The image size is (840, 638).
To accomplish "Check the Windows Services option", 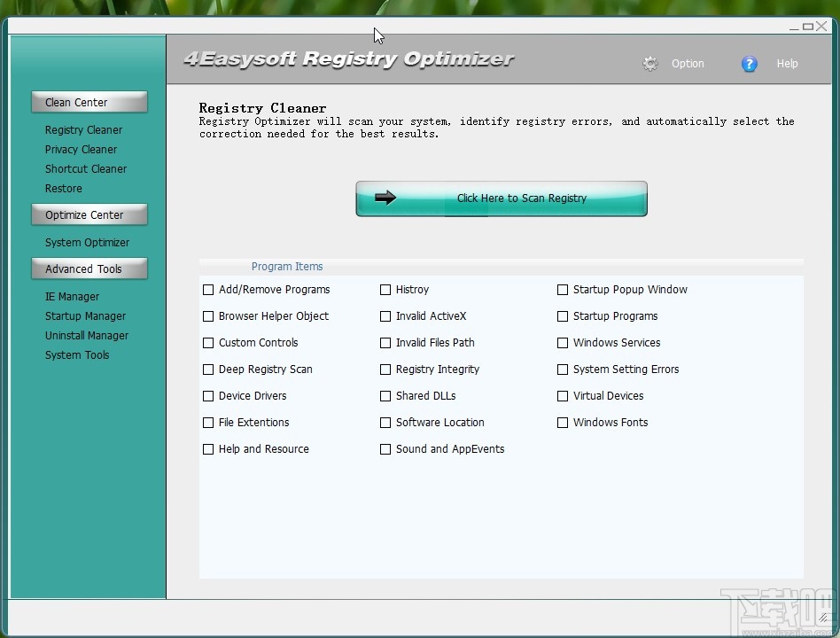I will click(x=563, y=343).
